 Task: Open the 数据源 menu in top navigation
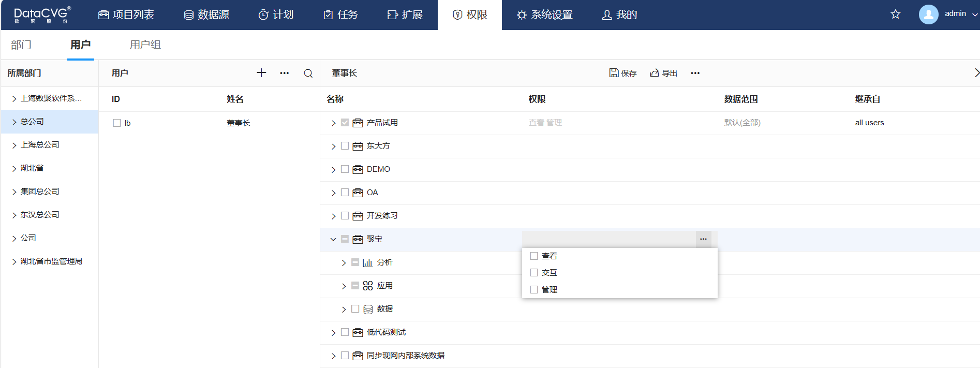(206, 14)
